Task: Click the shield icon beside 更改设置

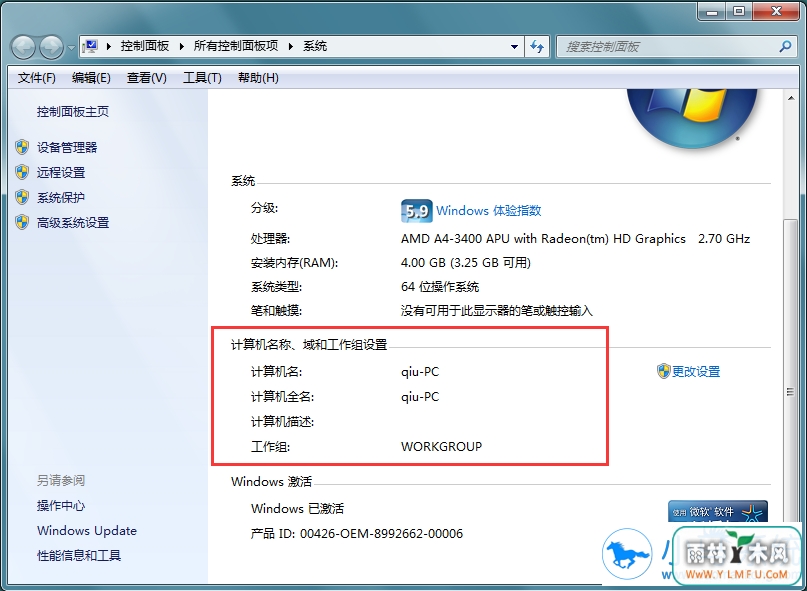Action: click(x=663, y=371)
